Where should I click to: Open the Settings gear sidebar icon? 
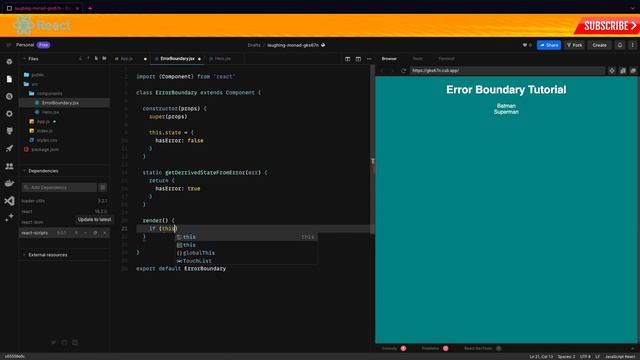click(9, 114)
